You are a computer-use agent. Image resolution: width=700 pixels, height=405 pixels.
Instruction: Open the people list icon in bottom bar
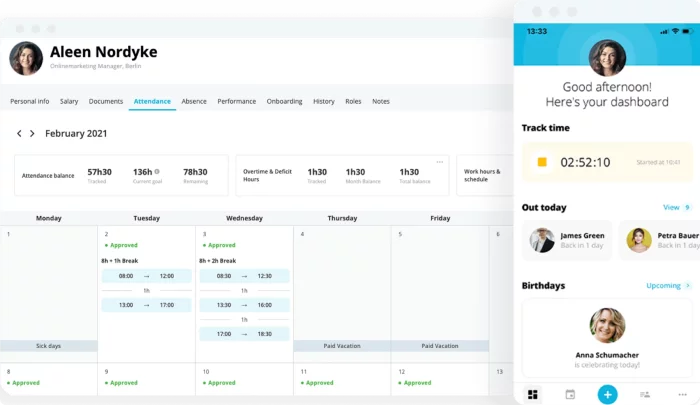(x=645, y=394)
